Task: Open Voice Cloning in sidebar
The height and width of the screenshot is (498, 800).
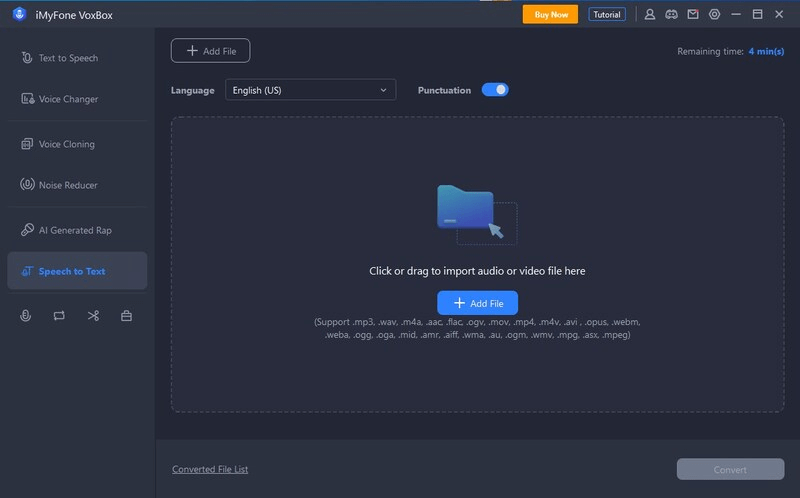Action: coord(67,144)
